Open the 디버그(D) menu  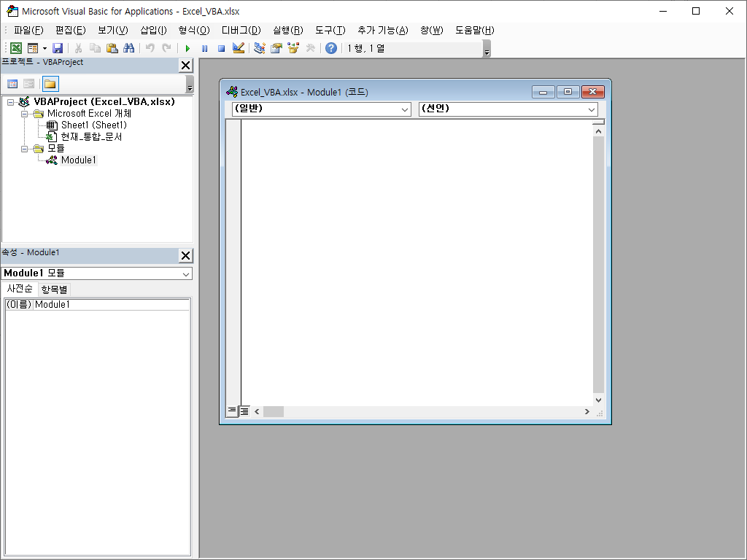coord(241,30)
